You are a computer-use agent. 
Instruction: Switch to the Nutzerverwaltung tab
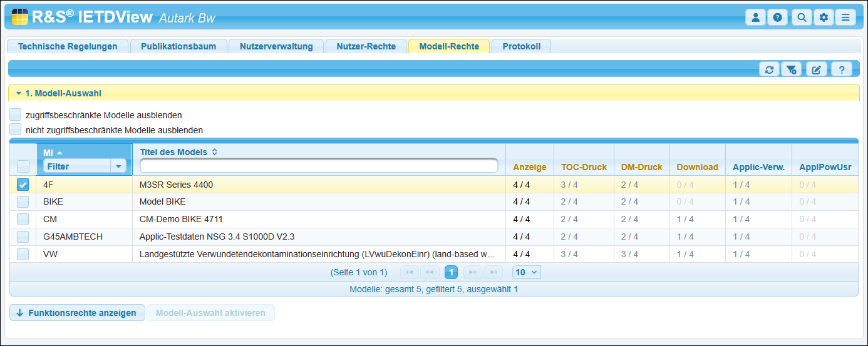[276, 46]
